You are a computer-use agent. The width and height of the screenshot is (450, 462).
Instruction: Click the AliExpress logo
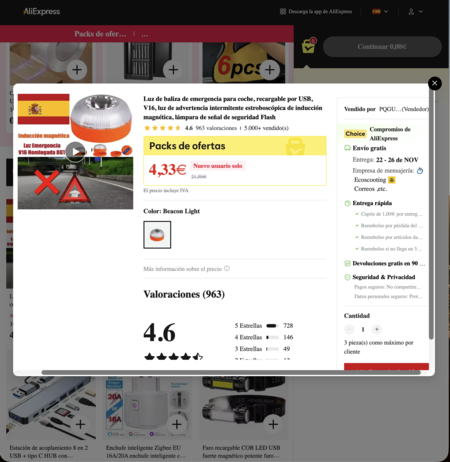point(42,11)
